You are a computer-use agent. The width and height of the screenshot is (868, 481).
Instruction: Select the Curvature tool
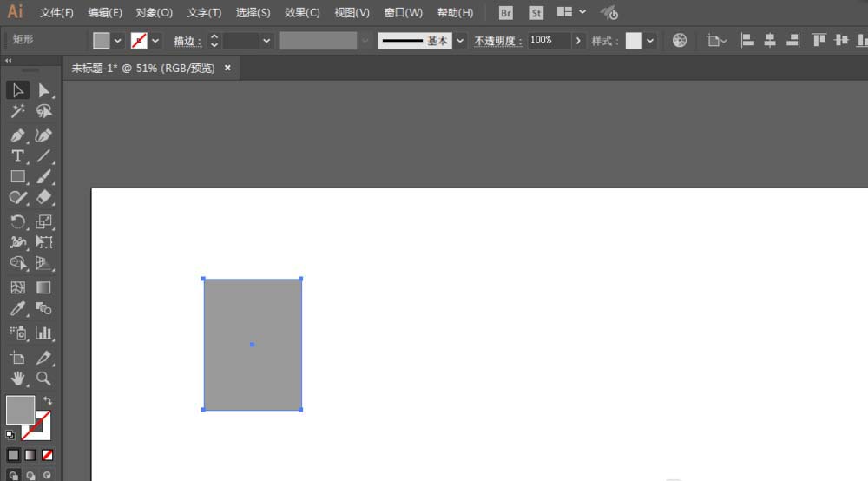(x=43, y=135)
